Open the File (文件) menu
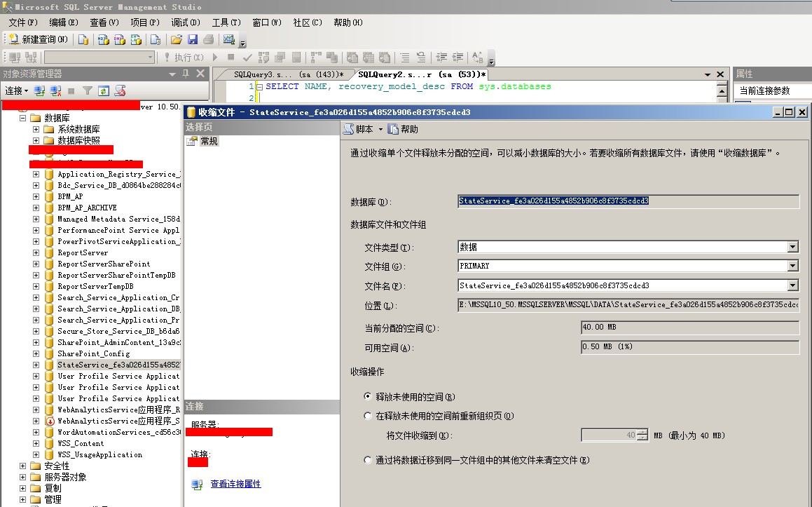Screen dimensions: 812x507 coord(23,22)
